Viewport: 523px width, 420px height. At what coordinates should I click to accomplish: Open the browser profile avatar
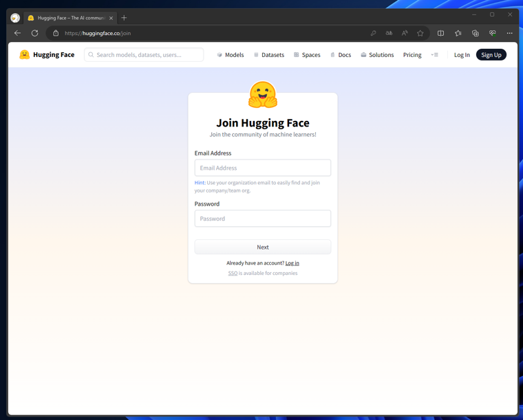pyautogui.click(x=15, y=18)
